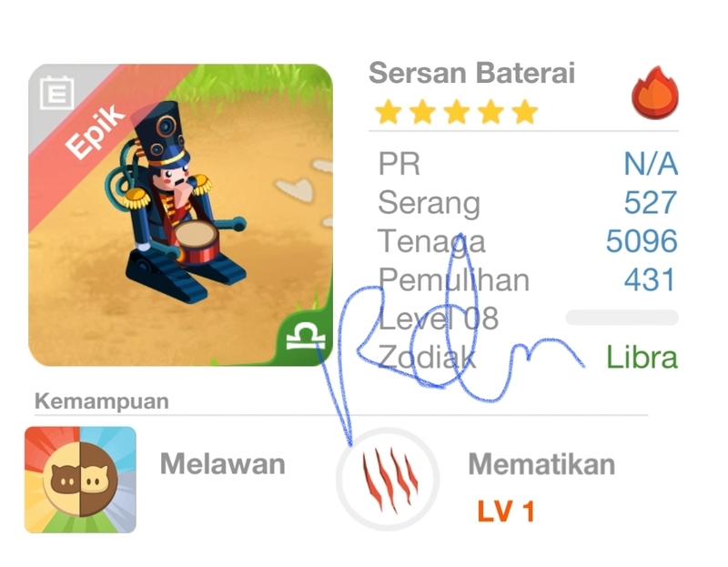Click the Pemulihan stat value 431
Screen dimensions: 728x567
point(649,279)
